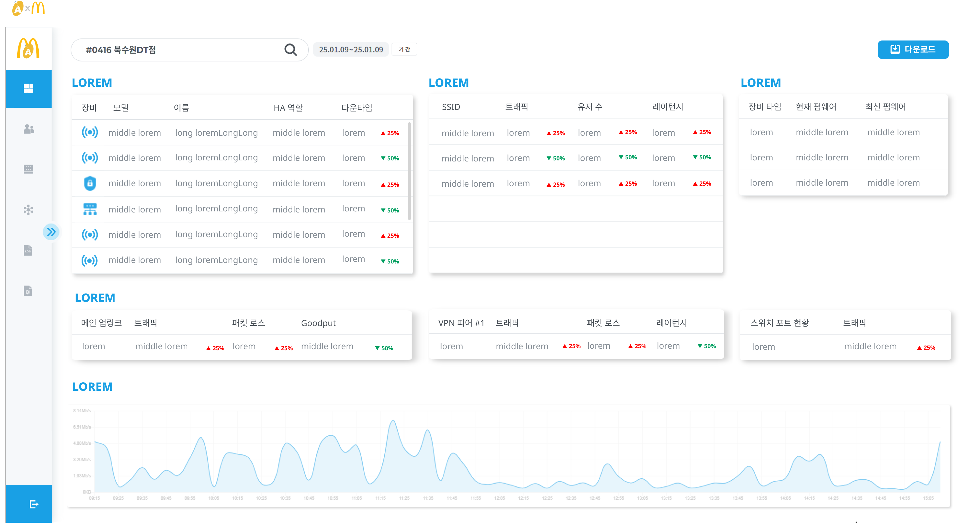Click the 다운타임 column header
The width and height of the screenshot is (980, 528).
(357, 108)
